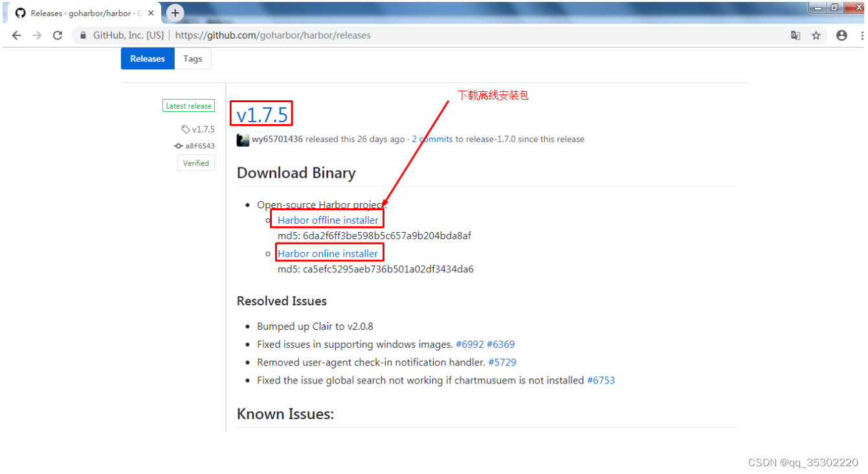Open issue #6753 link
Image resolution: width=868 pixels, height=474 pixels.
[601, 381]
